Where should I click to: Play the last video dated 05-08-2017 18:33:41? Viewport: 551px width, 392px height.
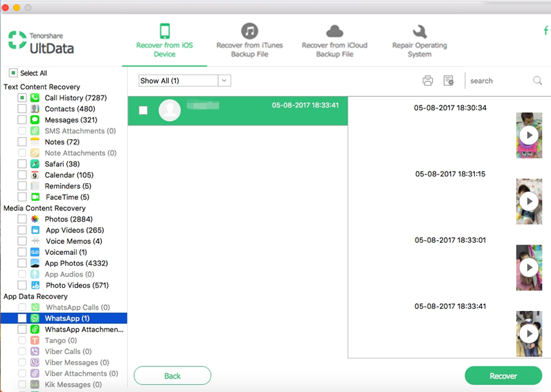tap(529, 333)
